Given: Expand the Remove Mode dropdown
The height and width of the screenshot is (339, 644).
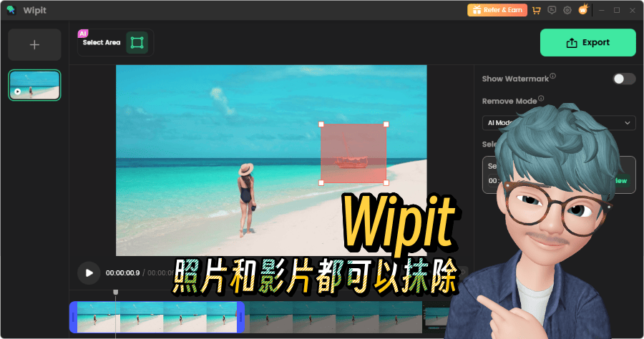Looking at the screenshot, I should [x=627, y=123].
